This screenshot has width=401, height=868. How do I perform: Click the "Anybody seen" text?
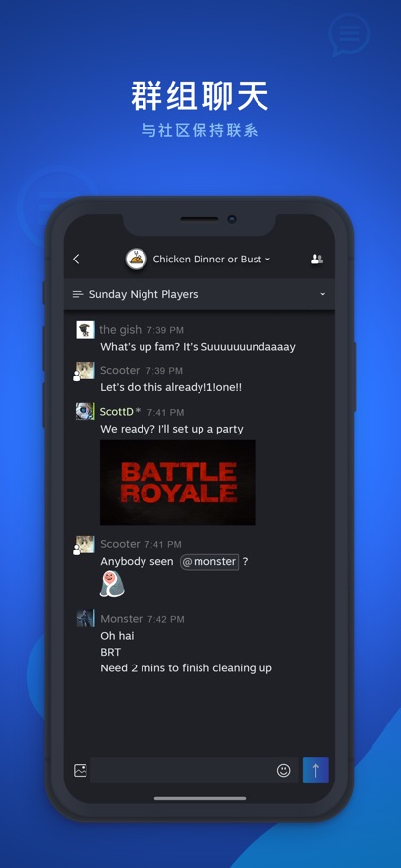pos(138,562)
